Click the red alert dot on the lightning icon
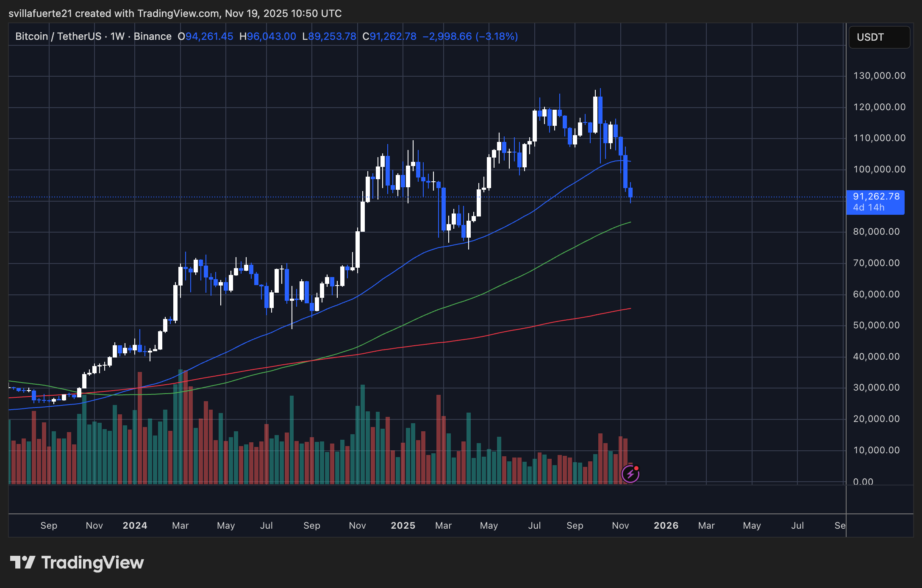922x588 pixels. 637,468
